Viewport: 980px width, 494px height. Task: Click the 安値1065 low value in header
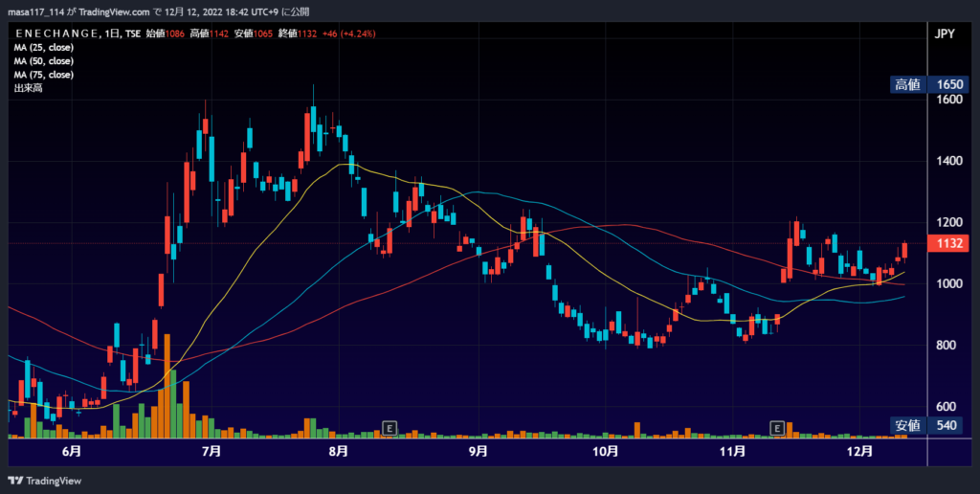coord(254,34)
